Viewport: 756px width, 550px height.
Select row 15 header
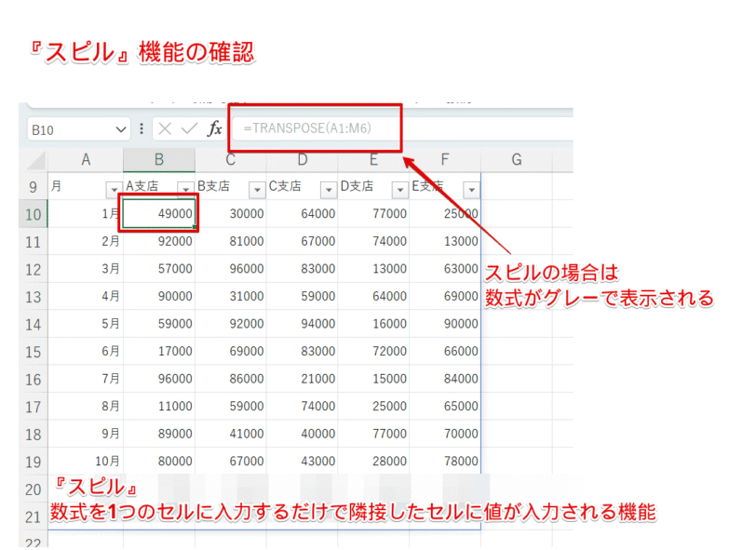tap(33, 352)
